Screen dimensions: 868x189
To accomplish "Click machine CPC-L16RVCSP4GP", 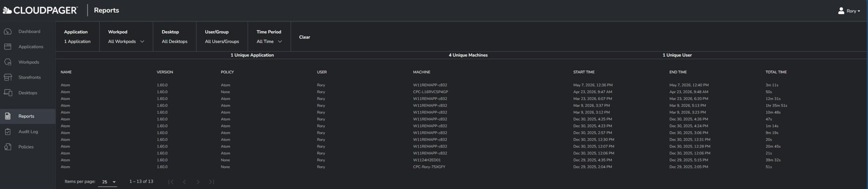I will point(430,92).
